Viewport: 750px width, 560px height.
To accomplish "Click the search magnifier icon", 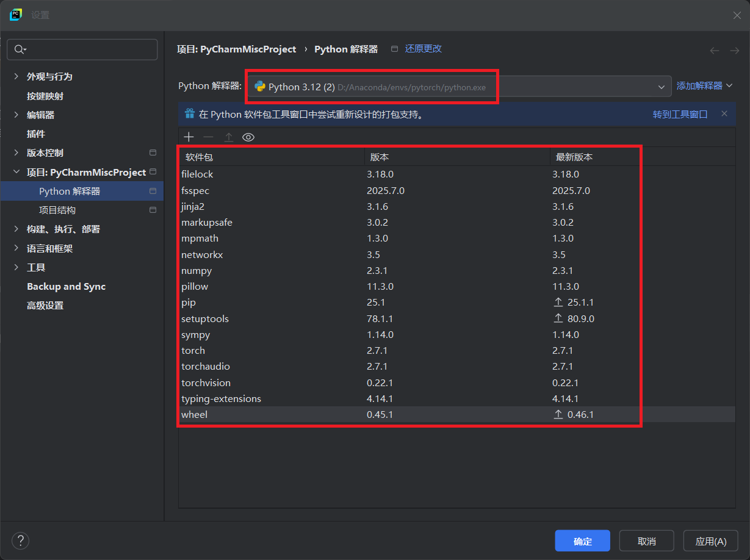I will click(x=20, y=49).
